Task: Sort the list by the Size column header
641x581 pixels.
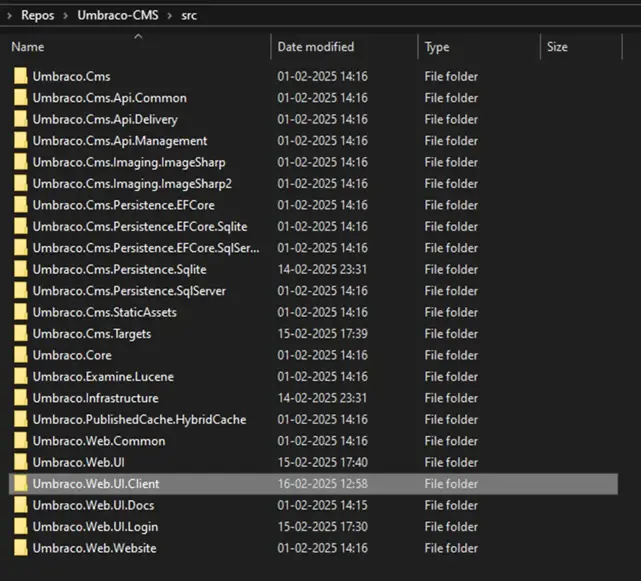Action: pyautogui.click(x=557, y=47)
